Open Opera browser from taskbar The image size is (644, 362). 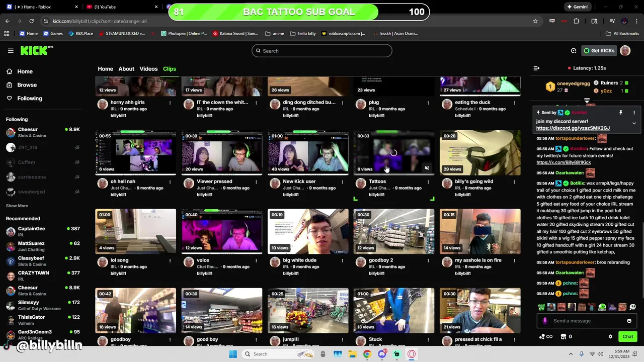[412, 354]
